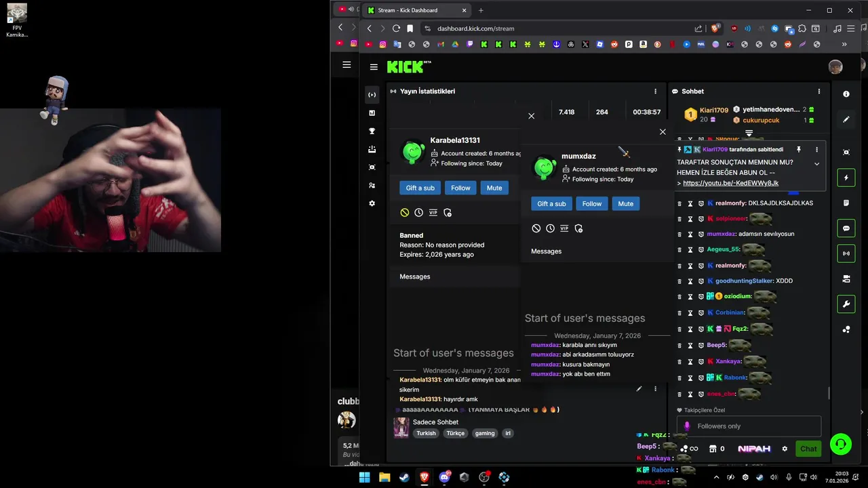The width and height of the screenshot is (868, 488).
Task: Delete realmonfy's DKLSAJDLKSAJDLKAS message
Action: 680,203
